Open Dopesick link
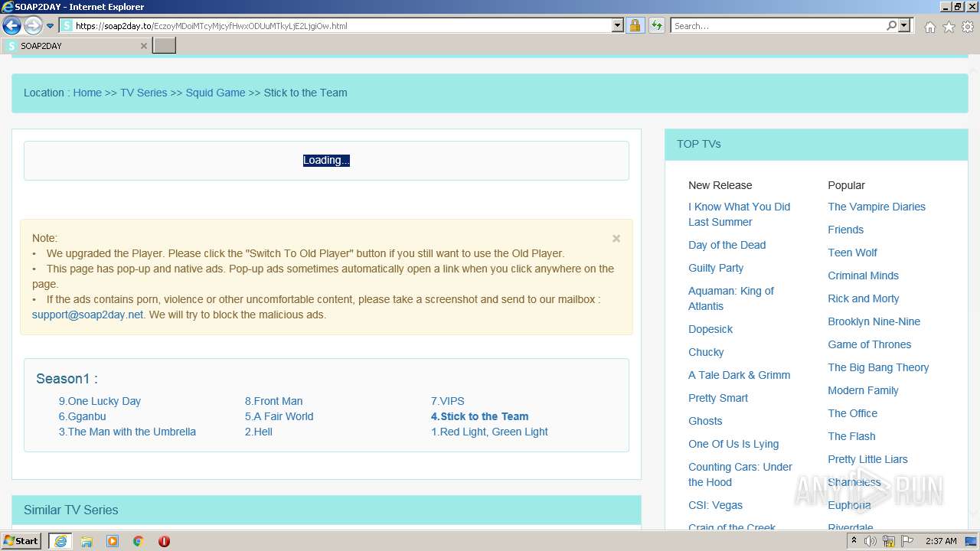 click(710, 329)
